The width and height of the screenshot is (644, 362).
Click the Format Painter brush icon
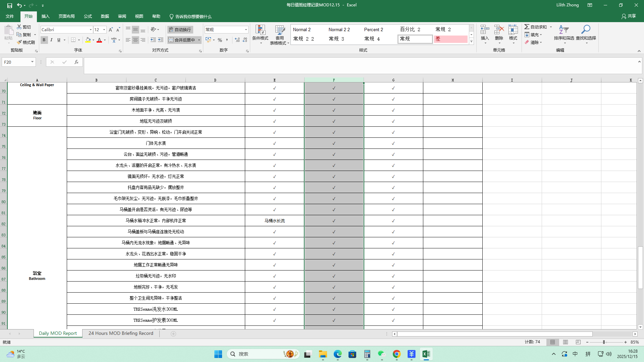20,42
